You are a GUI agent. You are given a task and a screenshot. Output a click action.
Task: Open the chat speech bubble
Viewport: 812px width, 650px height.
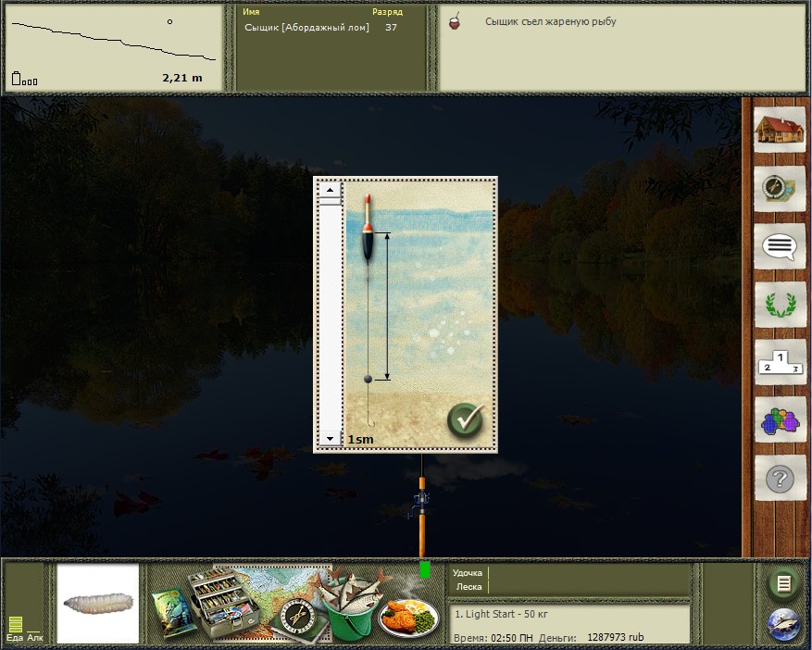tap(778, 246)
